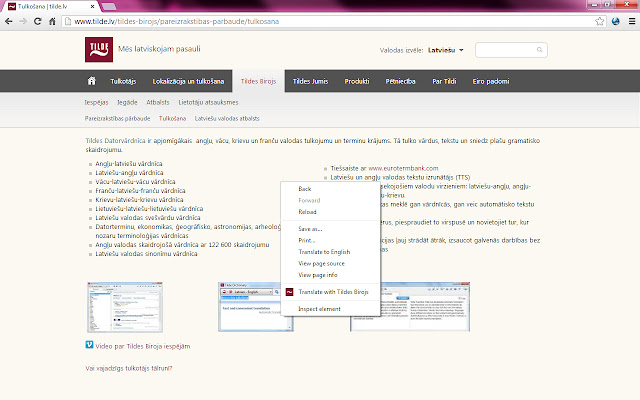Click Tildes Datorvārdnīca link

pyautogui.click(x=116, y=140)
